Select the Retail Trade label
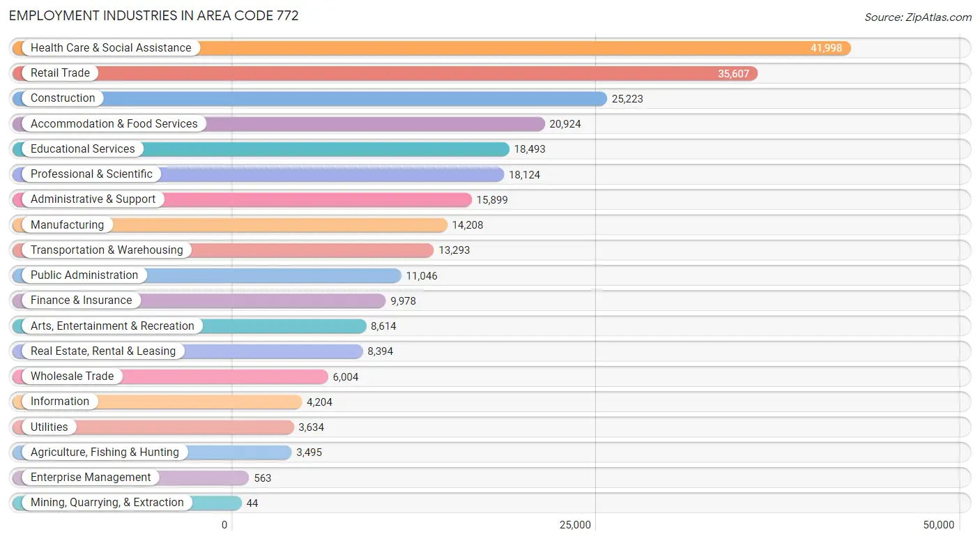Screen dimensions: 980x541 point(60,73)
